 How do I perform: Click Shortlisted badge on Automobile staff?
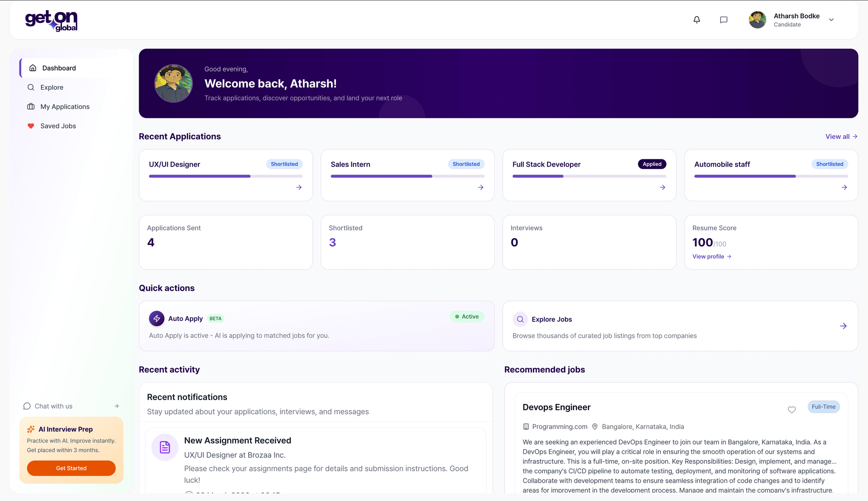pyautogui.click(x=830, y=164)
